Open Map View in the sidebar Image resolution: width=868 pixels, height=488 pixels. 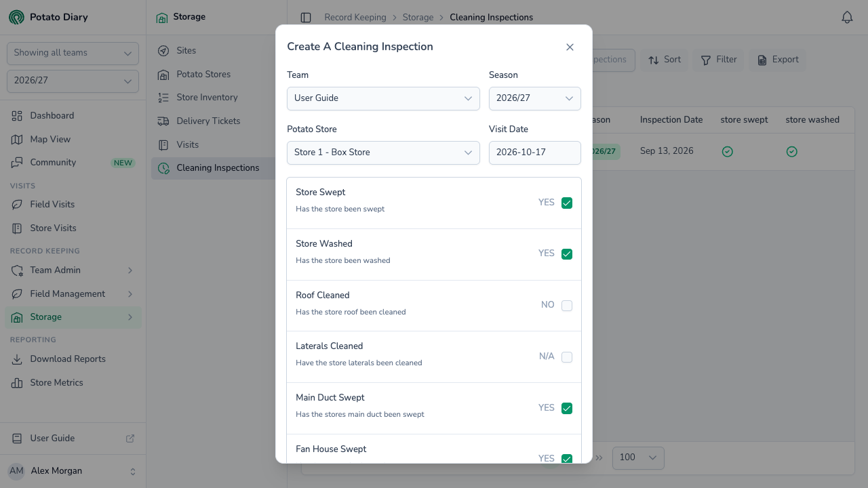pyautogui.click(x=73, y=139)
